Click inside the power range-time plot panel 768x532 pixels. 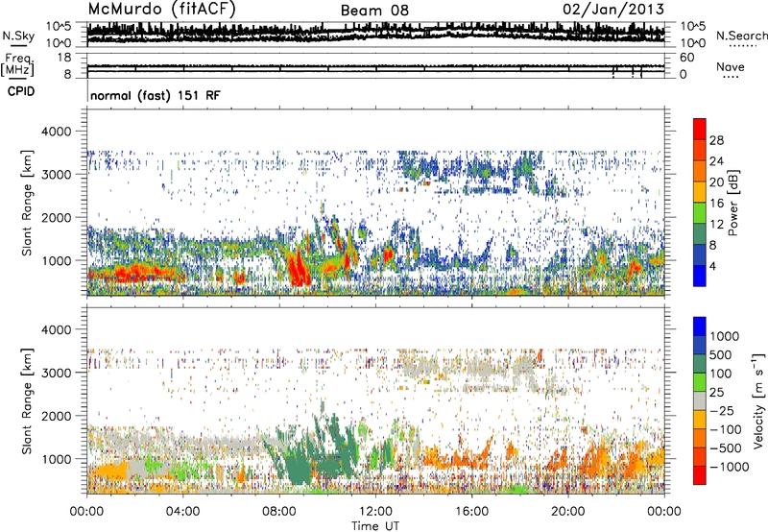pyautogui.click(x=375, y=203)
